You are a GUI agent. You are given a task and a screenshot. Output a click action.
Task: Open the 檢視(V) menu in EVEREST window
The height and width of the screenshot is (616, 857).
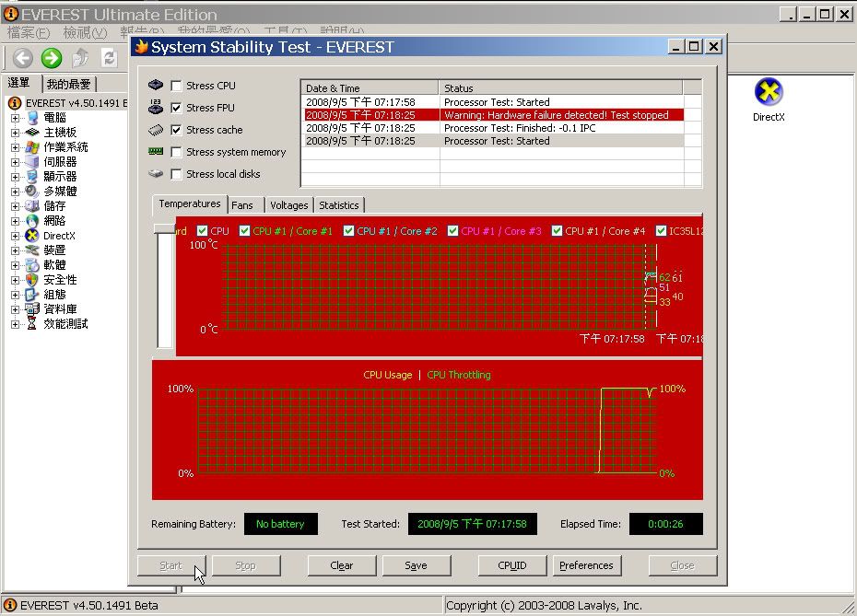[x=85, y=33]
